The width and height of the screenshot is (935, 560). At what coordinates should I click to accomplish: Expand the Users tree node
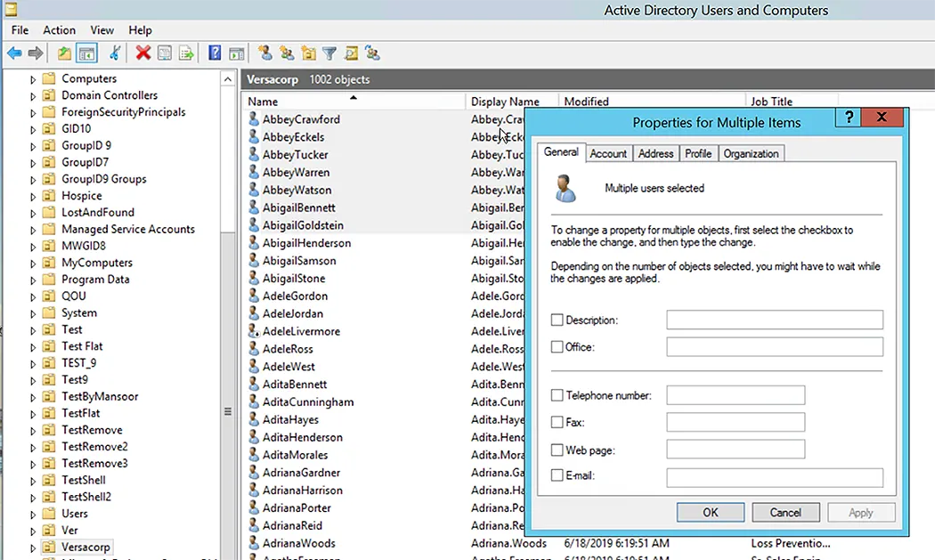click(x=33, y=514)
